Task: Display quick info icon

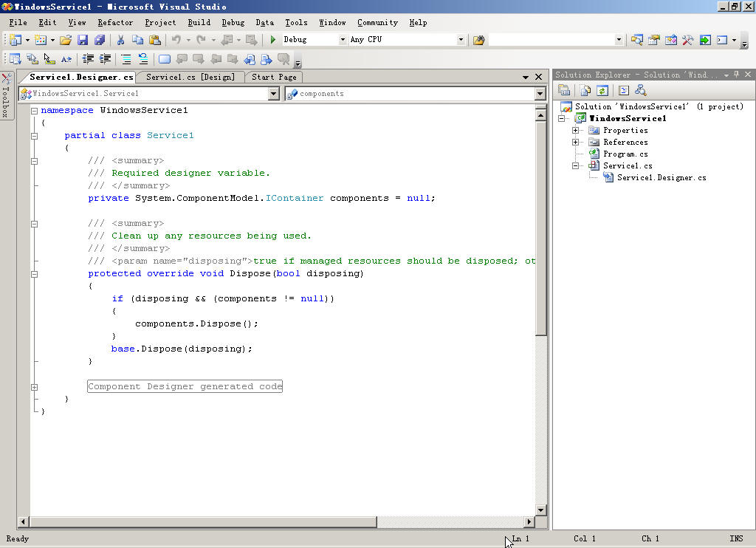Action: [x=49, y=59]
